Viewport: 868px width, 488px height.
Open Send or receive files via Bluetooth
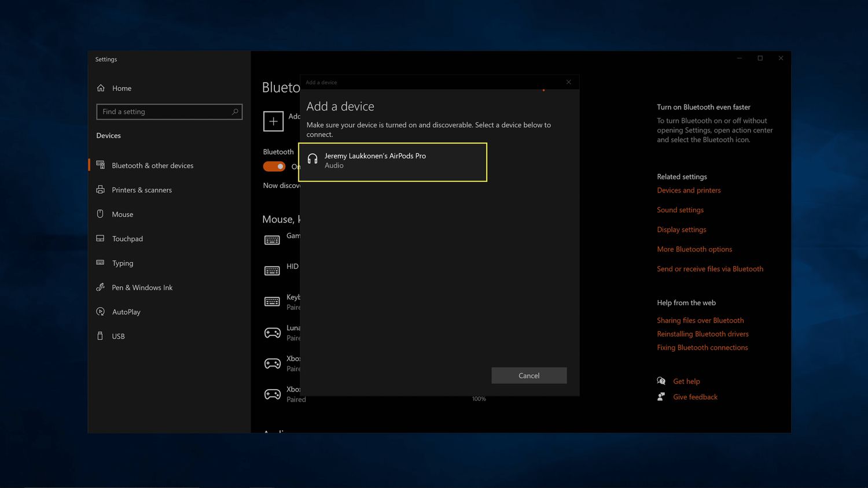tap(709, 269)
